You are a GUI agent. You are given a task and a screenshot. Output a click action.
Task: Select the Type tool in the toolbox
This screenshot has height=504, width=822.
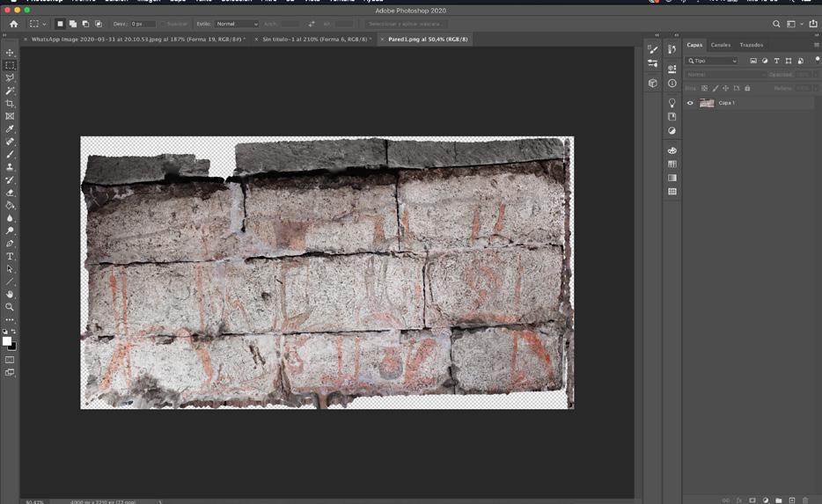coord(10,256)
